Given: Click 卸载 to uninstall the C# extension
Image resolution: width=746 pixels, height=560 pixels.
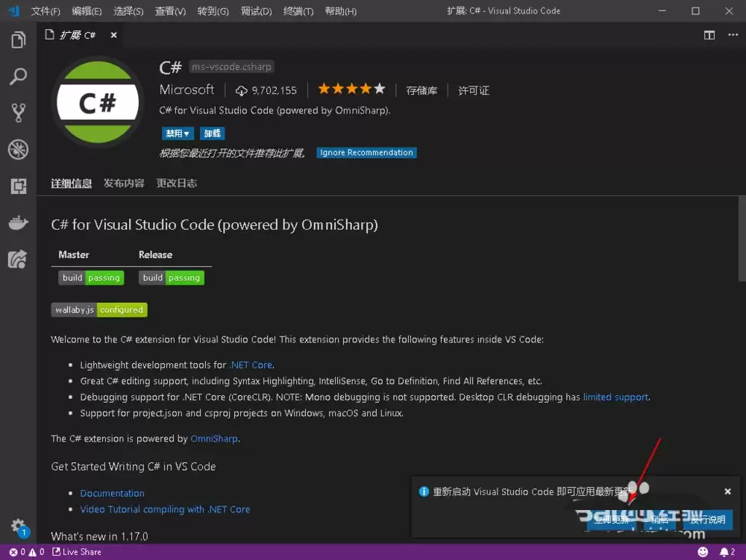Looking at the screenshot, I should (x=212, y=133).
